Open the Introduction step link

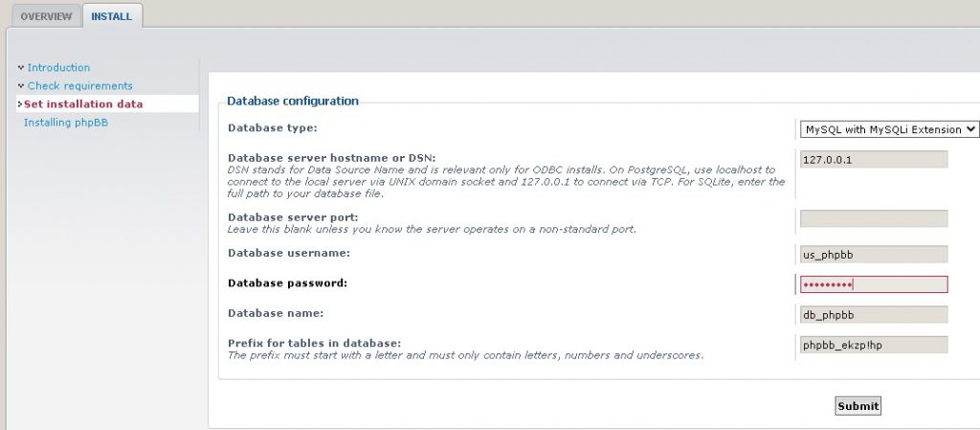pyautogui.click(x=58, y=68)
